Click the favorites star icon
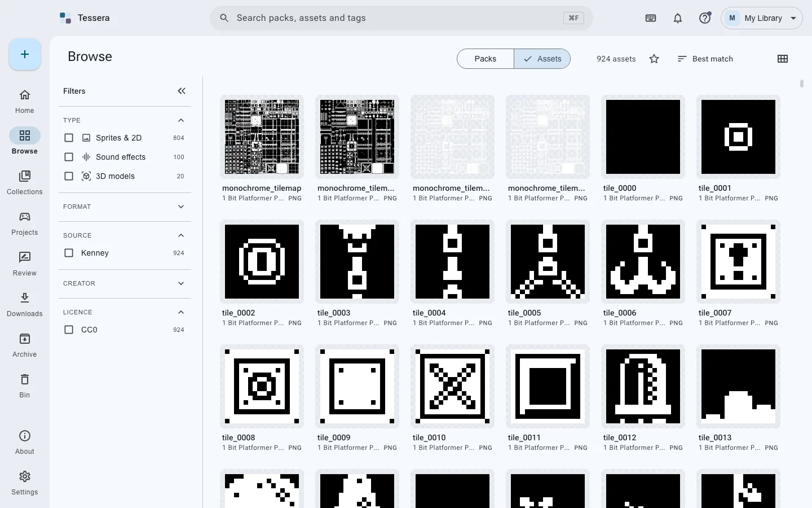The image size is (812, 508). [x=654, y=59]
